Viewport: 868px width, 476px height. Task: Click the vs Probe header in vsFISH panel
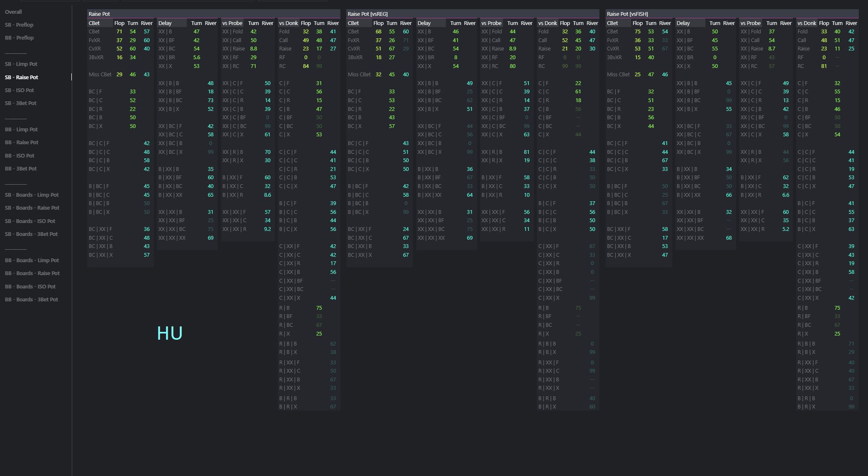[751, 23]
